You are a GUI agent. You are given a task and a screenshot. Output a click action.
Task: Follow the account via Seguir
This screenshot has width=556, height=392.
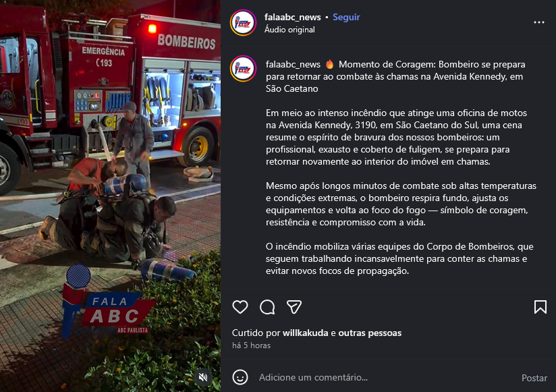346,17
